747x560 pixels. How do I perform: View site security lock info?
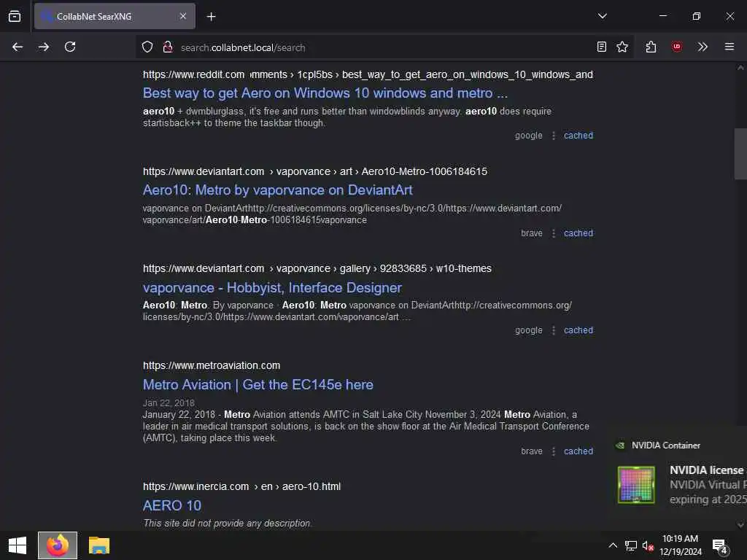pyautogui.click(x=168, y=47)
